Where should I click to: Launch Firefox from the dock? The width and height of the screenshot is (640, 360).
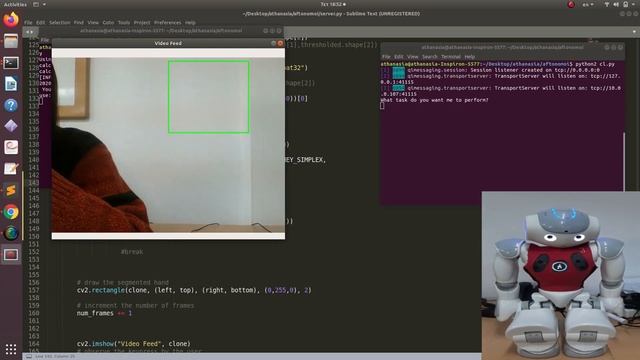click(x=11, y=20)
